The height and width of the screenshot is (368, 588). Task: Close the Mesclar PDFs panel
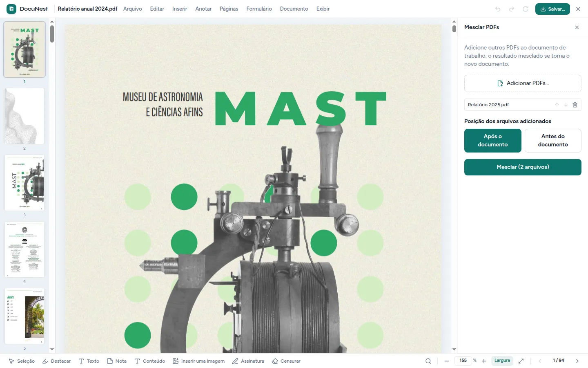pos(577,27)
